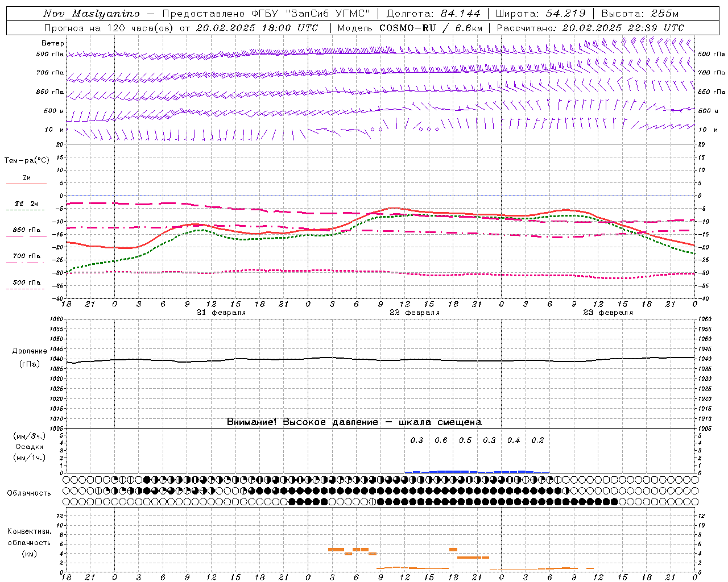Click the 23 февраля date label

(608, 313)
